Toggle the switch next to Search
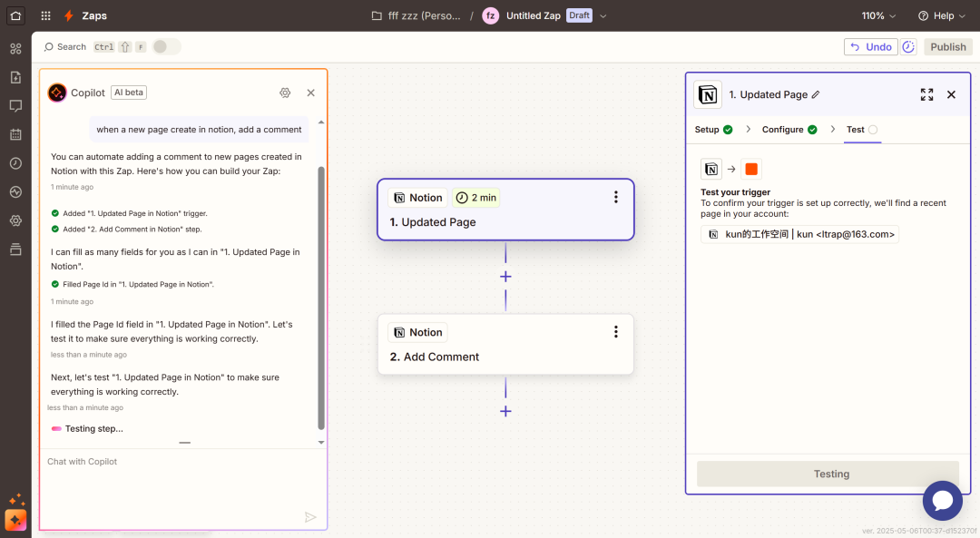 tap(166, 47)
